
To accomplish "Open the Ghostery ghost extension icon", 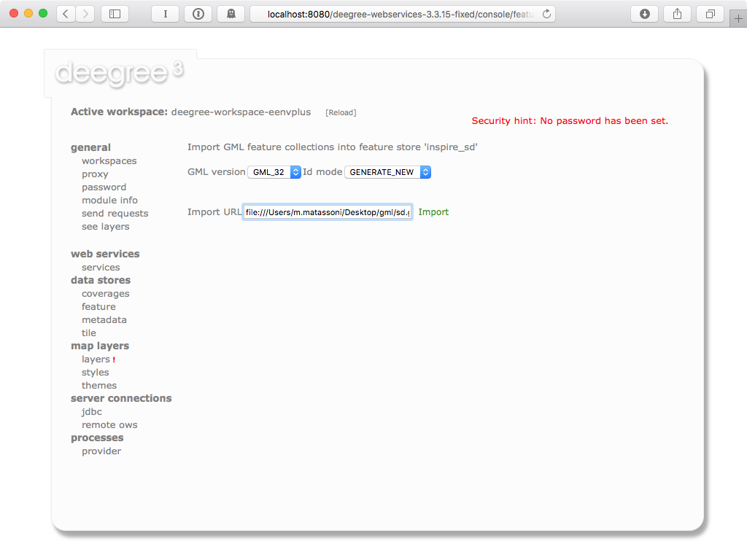I will click(231, 14).
